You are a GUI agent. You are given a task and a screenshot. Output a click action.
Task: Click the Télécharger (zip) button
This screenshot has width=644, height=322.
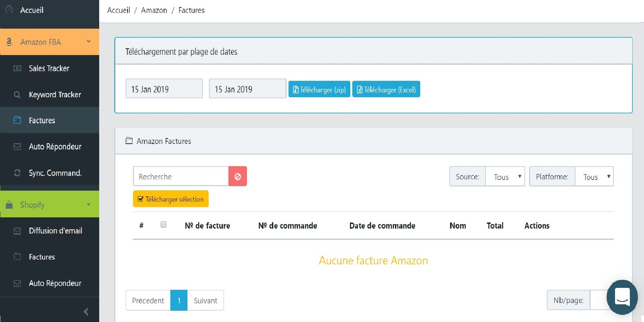coord(319,89)
